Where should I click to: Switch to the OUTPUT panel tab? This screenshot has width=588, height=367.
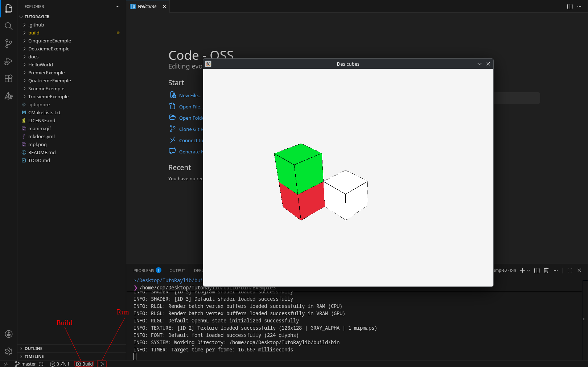tap(177, 271)
